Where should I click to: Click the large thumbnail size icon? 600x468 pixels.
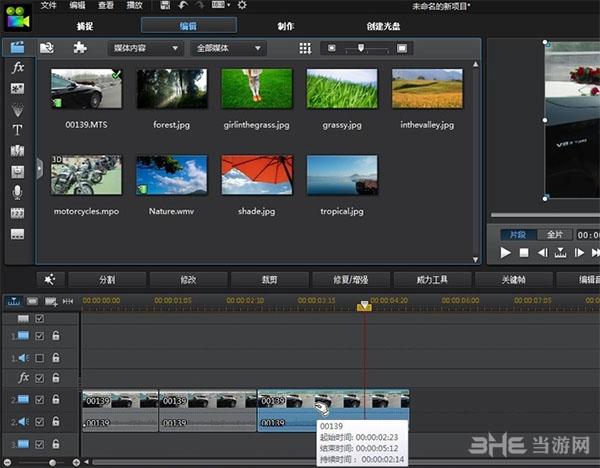pos(402,48)
